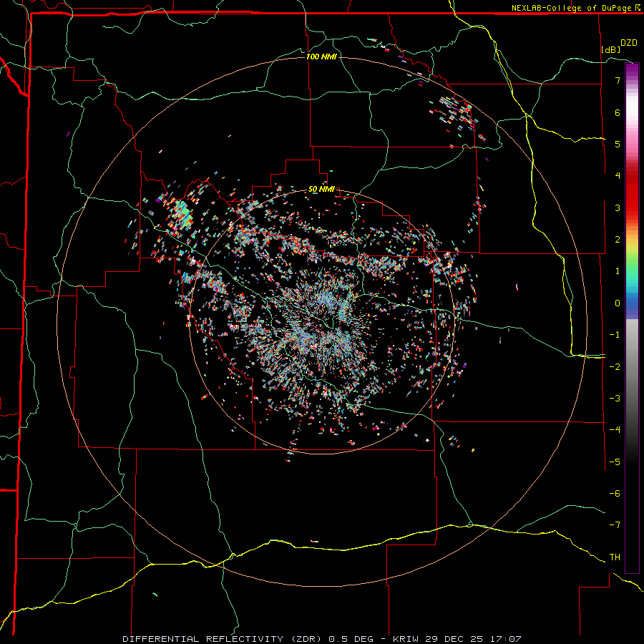Select the 50 NMI range ring label
Viewport: 644px width, 644px height.
point(321,190)
